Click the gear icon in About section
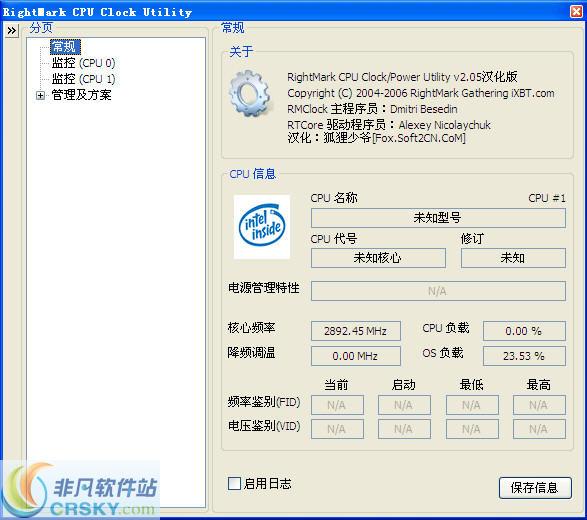 coord(251,94)
